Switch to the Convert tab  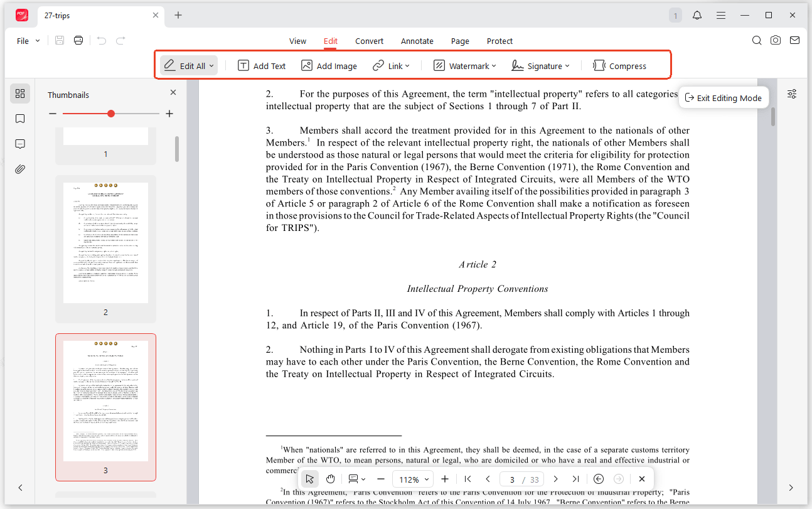369,41
